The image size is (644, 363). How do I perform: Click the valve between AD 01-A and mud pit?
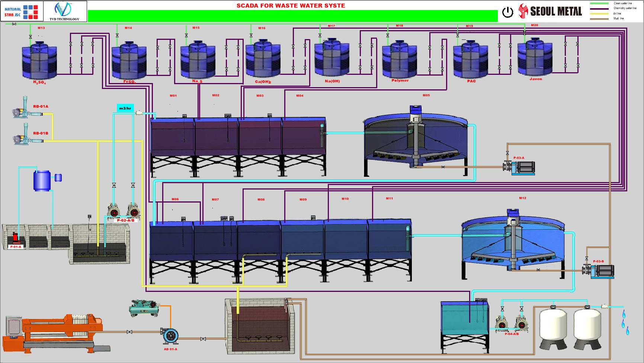pos(203,339)
